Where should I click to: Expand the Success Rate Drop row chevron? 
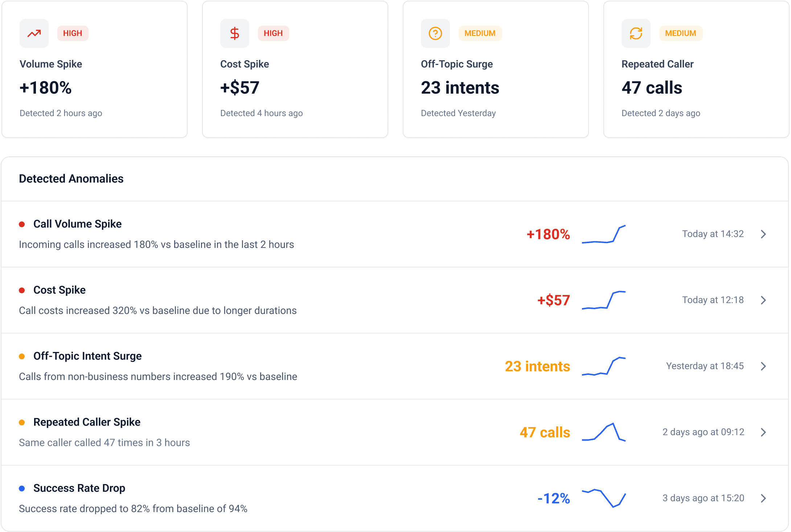(x=763, y=498)
